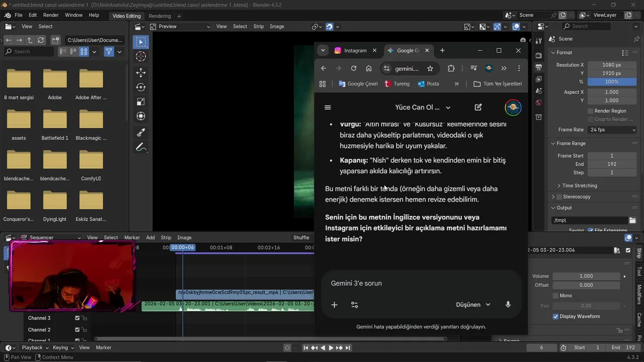Switch file browser to thumbnail view
The height and width of the screenshot is (362, 644).
(x=84, y=51)
